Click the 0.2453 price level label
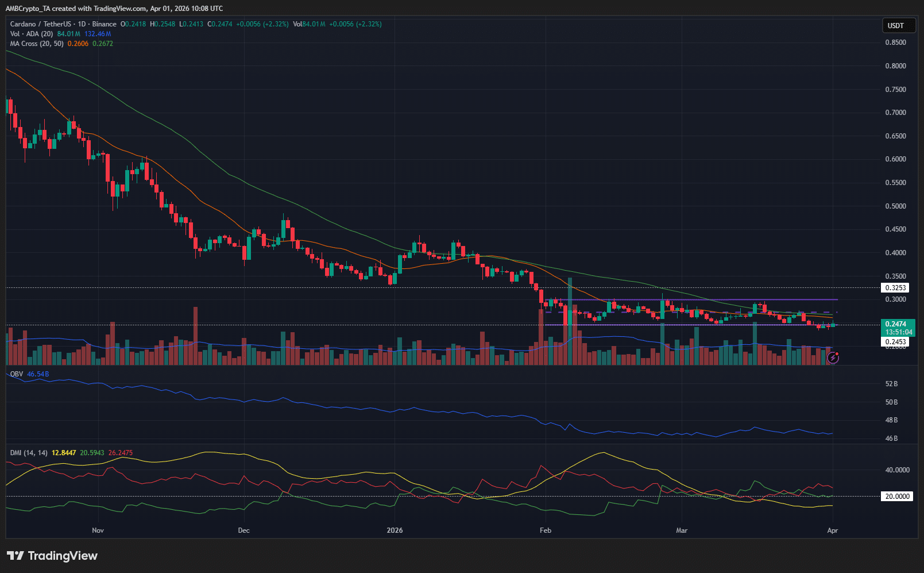 895,342
